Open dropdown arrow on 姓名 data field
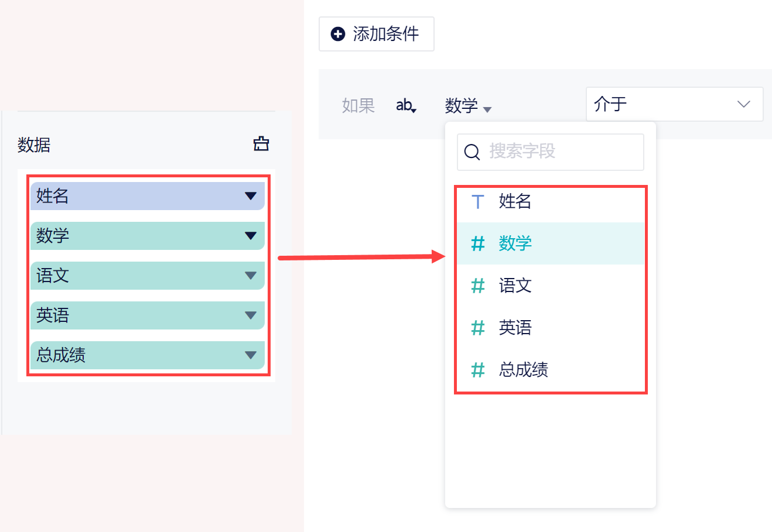772x532 pixels. click(x=251, y=196)
